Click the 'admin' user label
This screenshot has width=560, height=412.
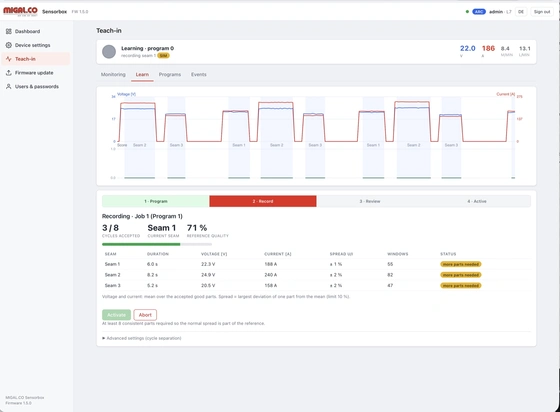(x=496, y=12)
